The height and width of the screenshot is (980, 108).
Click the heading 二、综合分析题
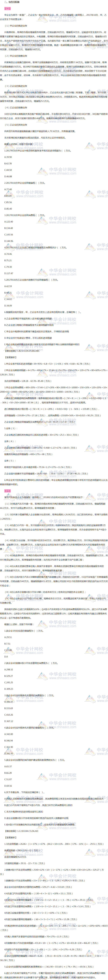click(12, 2)
